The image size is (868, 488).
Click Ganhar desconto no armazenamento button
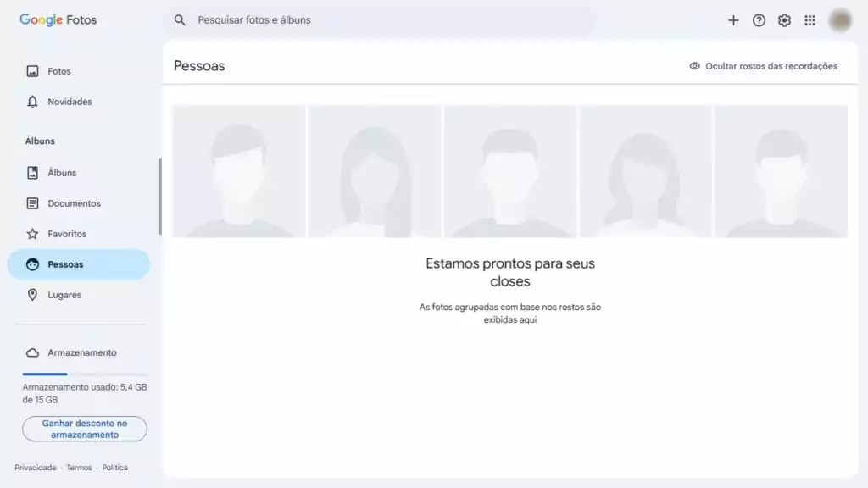[x=85, y=429]
